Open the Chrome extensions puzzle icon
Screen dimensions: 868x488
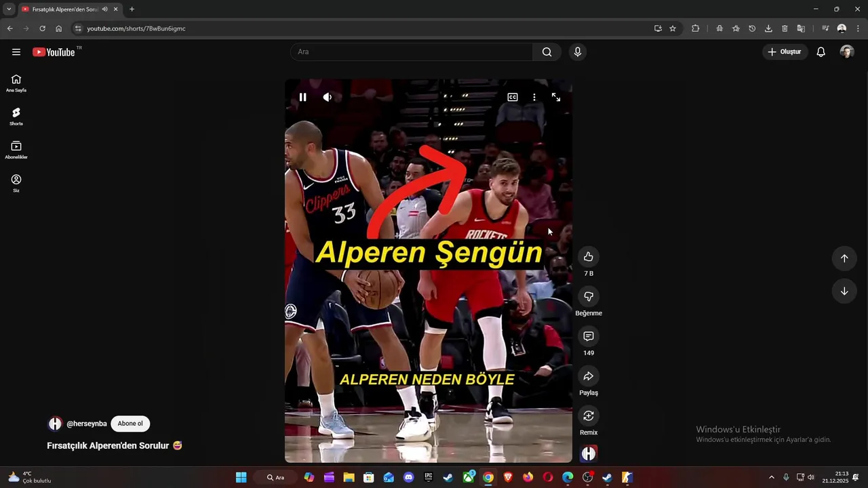696,28
